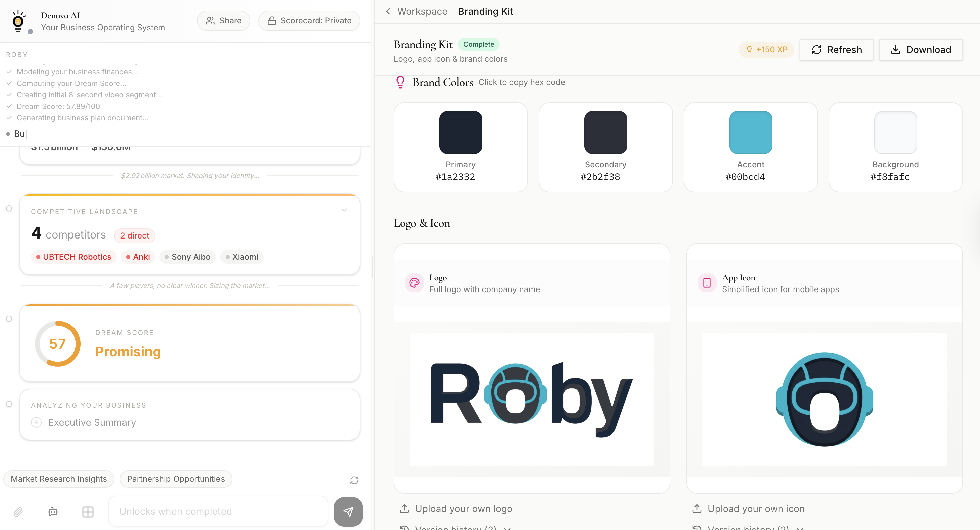The height and width of the screenshot is (530, 980).
Task: Click the App Icon phone icon
Action: (707, 283)
